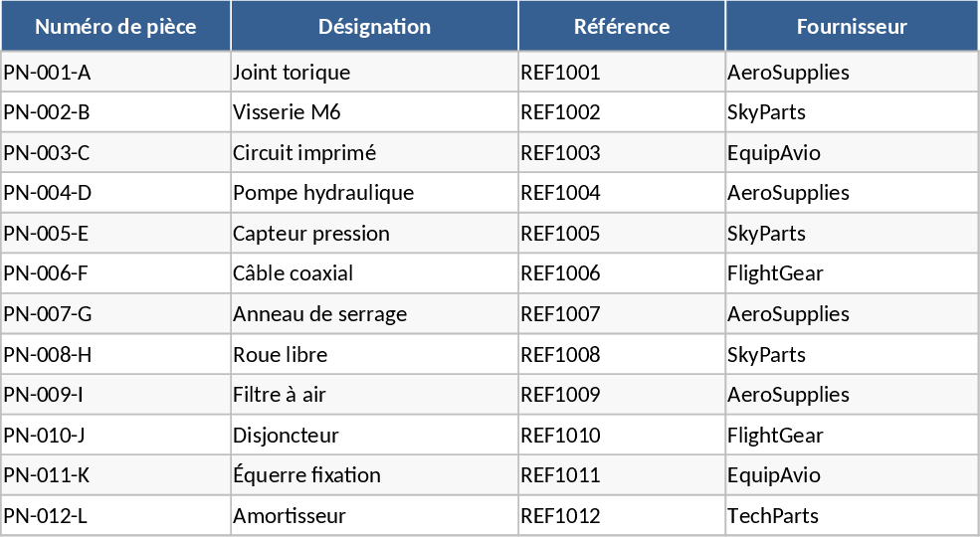The width and height of the screenshot is (980, 537).
Task: Select the 'Fournisseur' column header
Action: [852, 27]
